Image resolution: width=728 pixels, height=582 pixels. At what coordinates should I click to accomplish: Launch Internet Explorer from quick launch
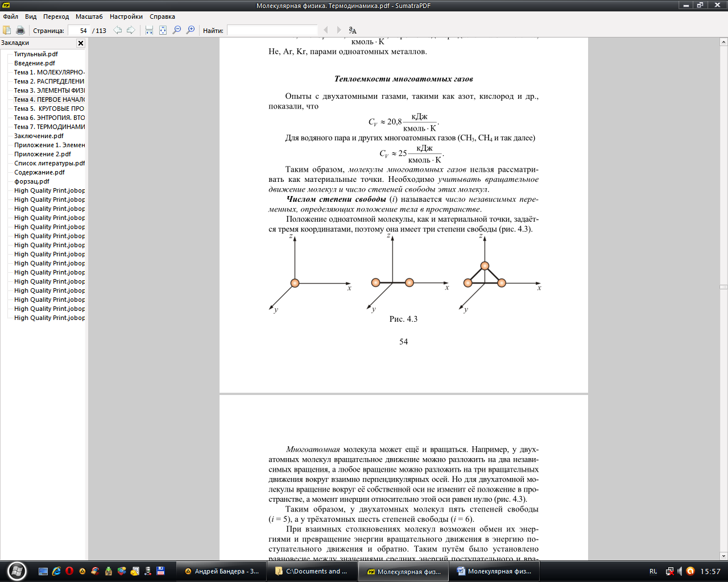click(56, 571)
